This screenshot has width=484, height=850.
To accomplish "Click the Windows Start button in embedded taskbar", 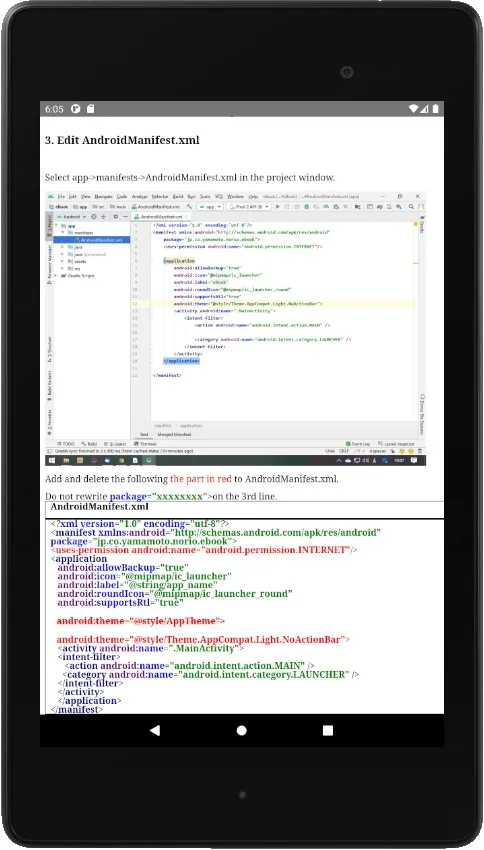I will click(52, 460).
